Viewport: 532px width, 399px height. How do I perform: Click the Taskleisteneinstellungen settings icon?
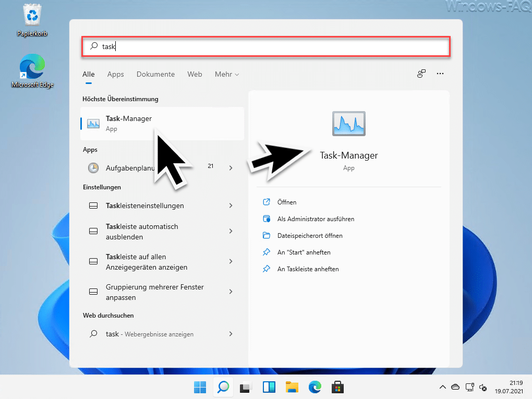point(93,205)
